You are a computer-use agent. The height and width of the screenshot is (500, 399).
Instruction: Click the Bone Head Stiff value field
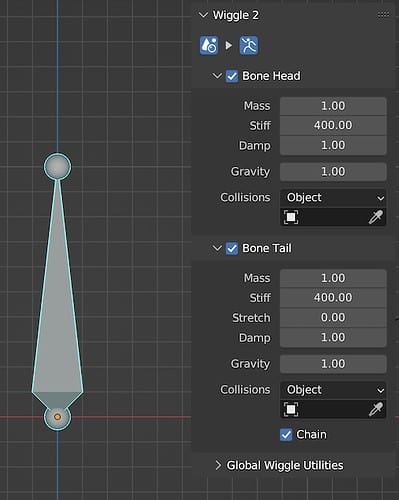pos(333,125)
